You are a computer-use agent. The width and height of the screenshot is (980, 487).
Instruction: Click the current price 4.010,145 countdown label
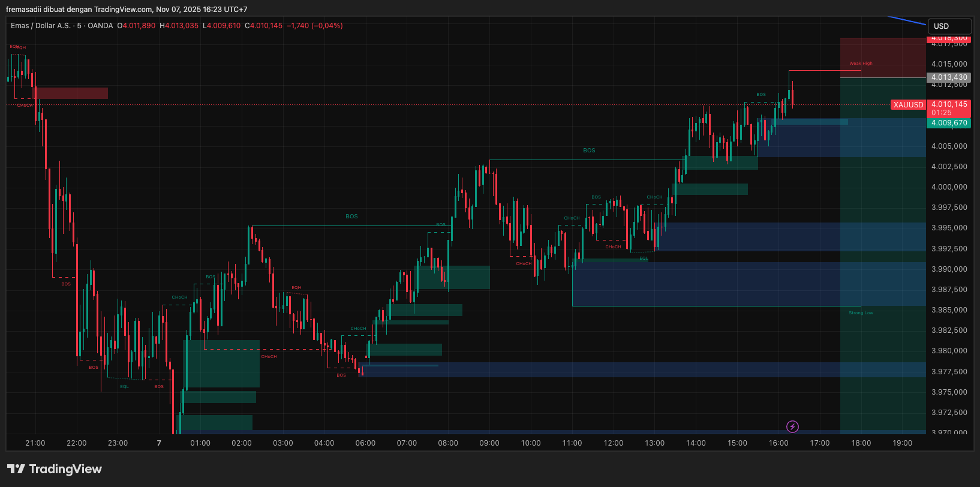[x=949, y=109]
